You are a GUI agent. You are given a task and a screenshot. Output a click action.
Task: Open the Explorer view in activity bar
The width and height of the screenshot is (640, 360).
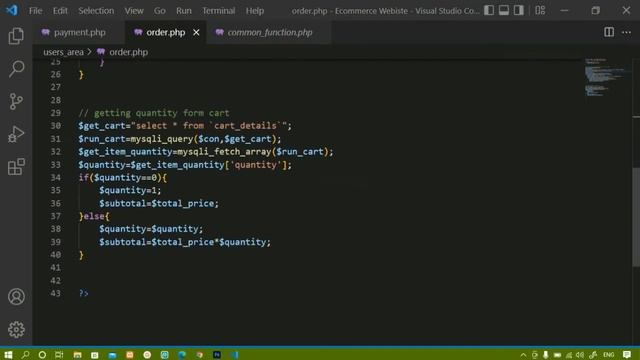(16, 36)
